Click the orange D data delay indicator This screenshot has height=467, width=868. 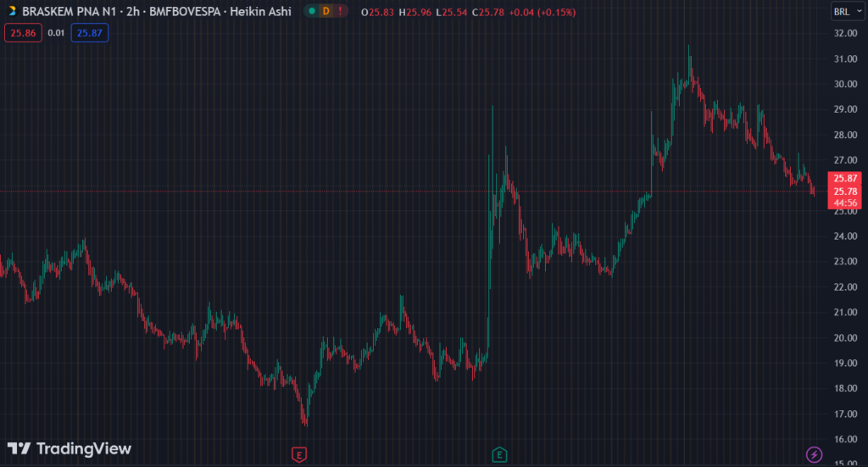click(x=326, y=11)
